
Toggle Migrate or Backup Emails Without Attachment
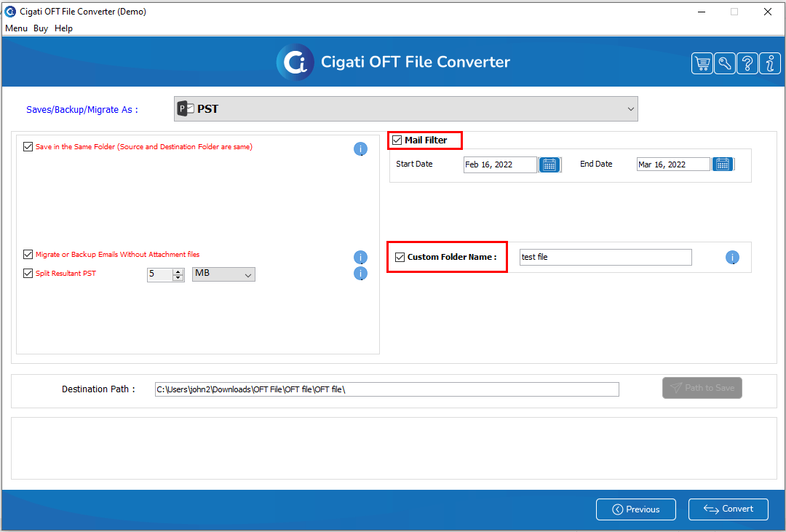tap(28, 254)
